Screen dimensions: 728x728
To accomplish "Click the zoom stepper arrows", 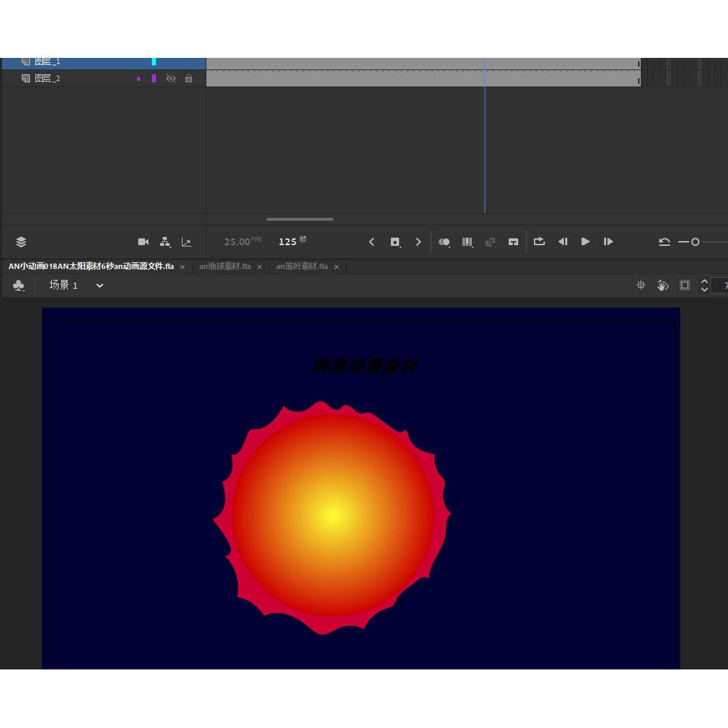I will point(704,285).
